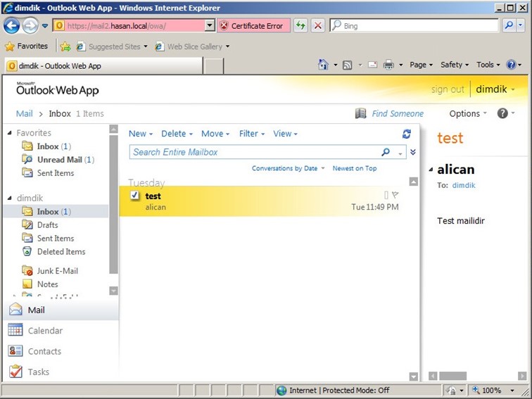The height and width of the screenshot is (399, 532).
Task: Open the Options dropdown
Action: click(x=468, y=114)
